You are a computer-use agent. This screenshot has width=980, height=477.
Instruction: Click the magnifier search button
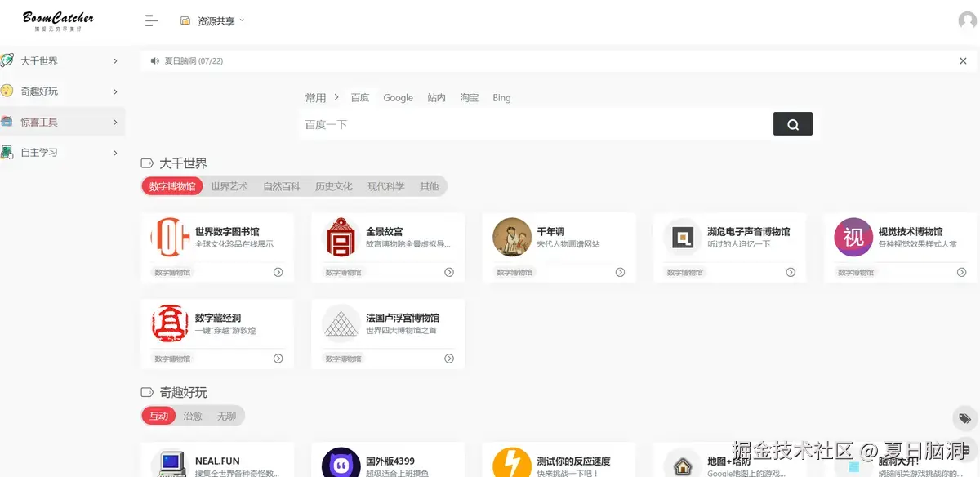click(x=793, y=124)
